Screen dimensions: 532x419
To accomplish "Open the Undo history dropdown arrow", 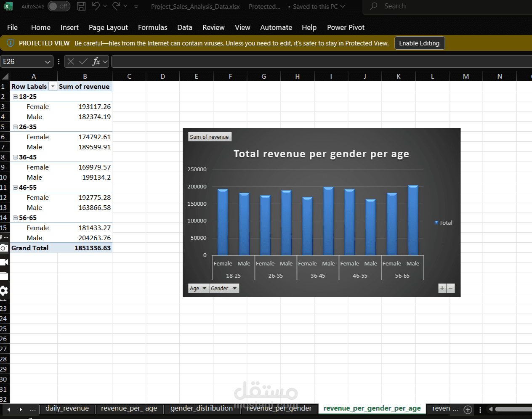I will click(105, 6).
